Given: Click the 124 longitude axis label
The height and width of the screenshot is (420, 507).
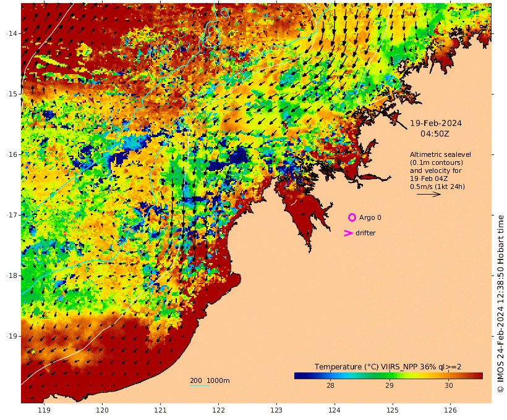Looking at the screenshot, I should pyautogui.click(x=334, y=410).
